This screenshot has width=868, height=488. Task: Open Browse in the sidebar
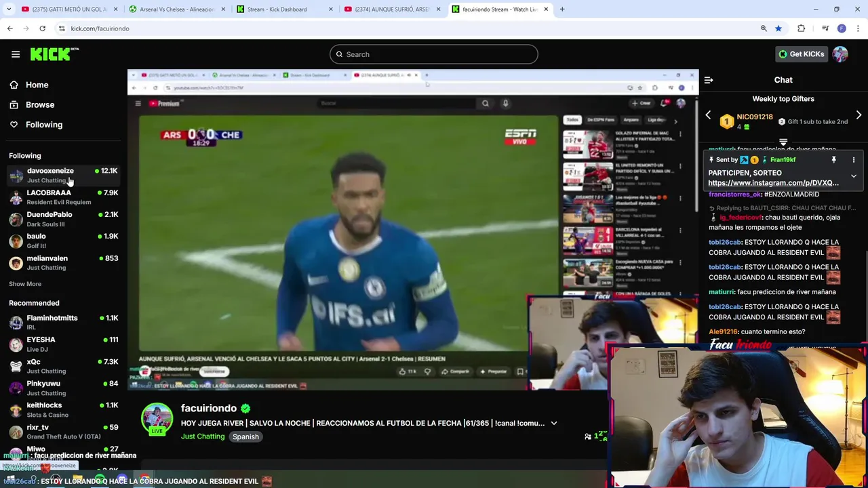point(32,105)
